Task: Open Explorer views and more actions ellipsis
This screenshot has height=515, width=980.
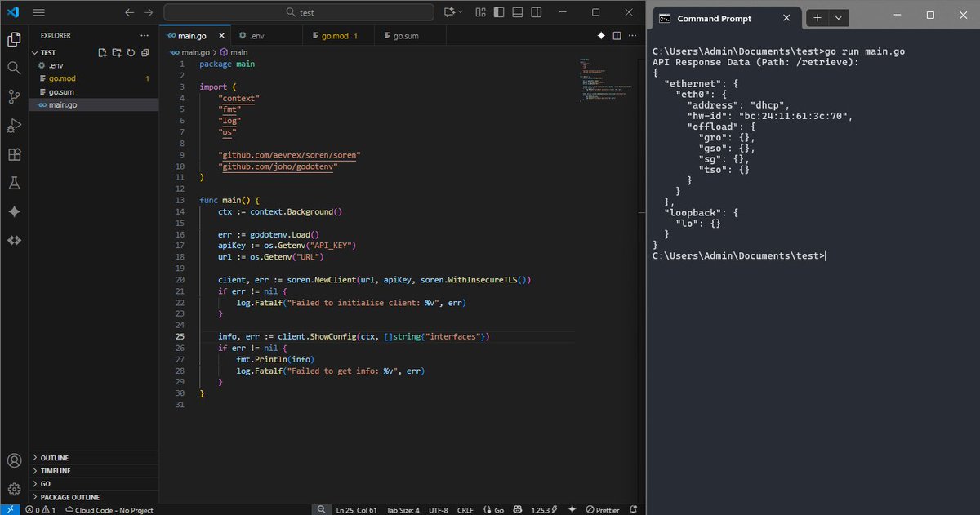Action: pos(145,36)
